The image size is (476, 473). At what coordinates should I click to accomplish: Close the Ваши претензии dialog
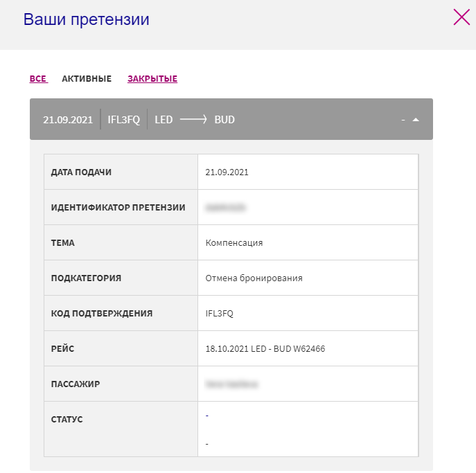461,17
